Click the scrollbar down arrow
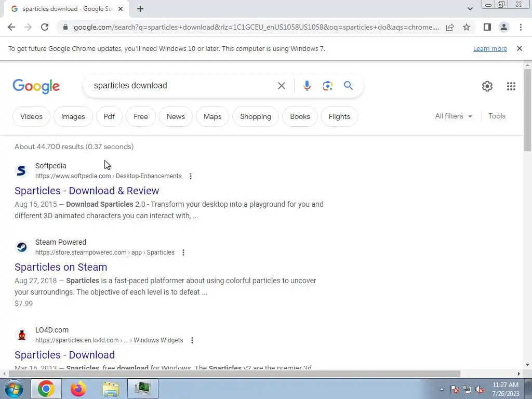The image size is (532, 399). tap(527, 365)
